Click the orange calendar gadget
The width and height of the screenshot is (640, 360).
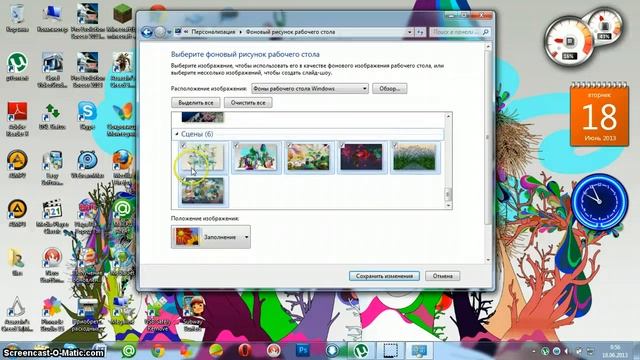click(x=599, y=114)
